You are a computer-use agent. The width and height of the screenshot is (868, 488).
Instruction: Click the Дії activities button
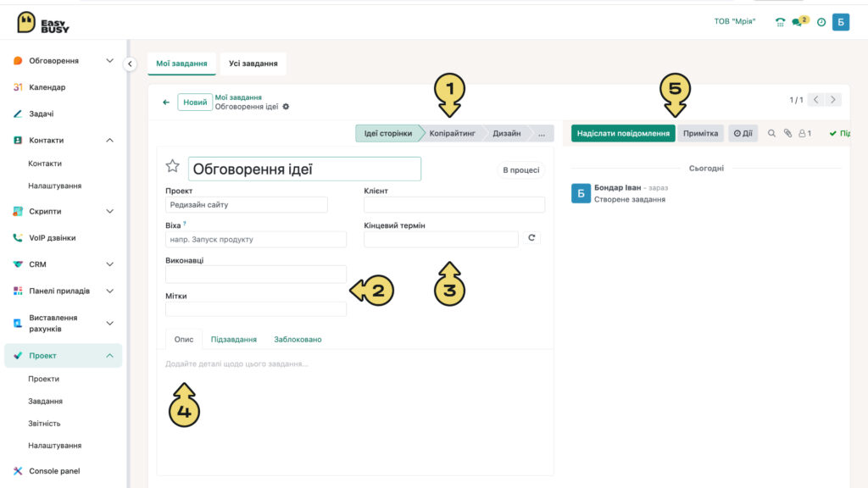(743, 133)
